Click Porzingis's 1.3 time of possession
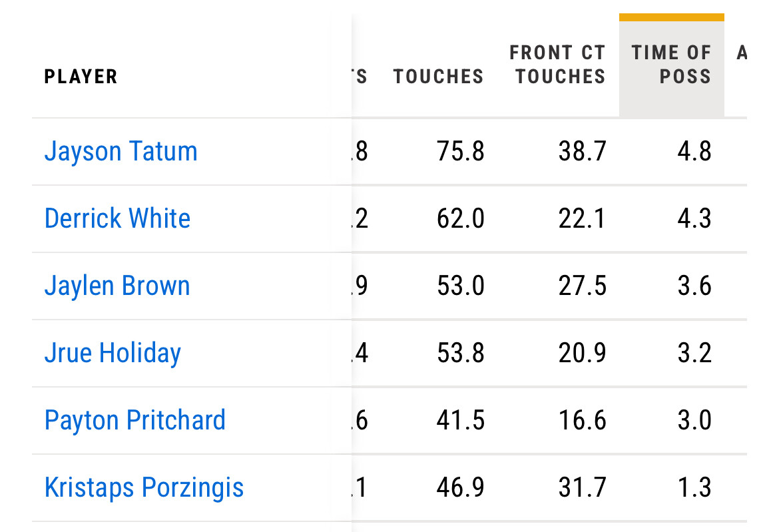Screen dimensions: 779x532 694,488
